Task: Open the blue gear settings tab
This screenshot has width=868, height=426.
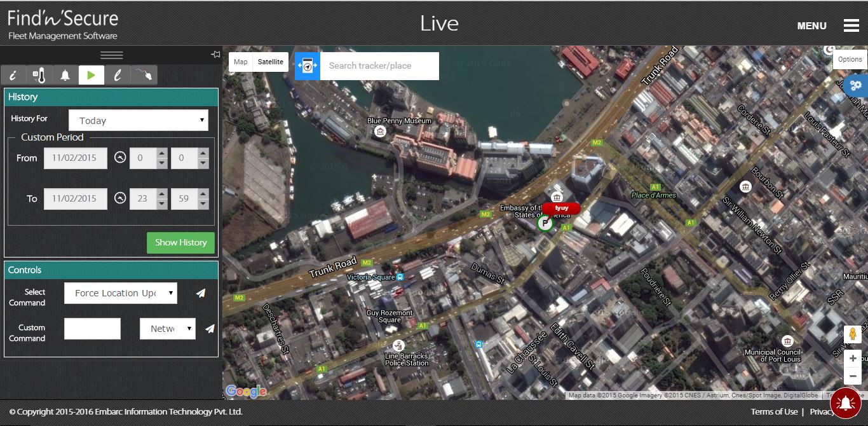Action: pyautogui.click(x=857, y=85)
